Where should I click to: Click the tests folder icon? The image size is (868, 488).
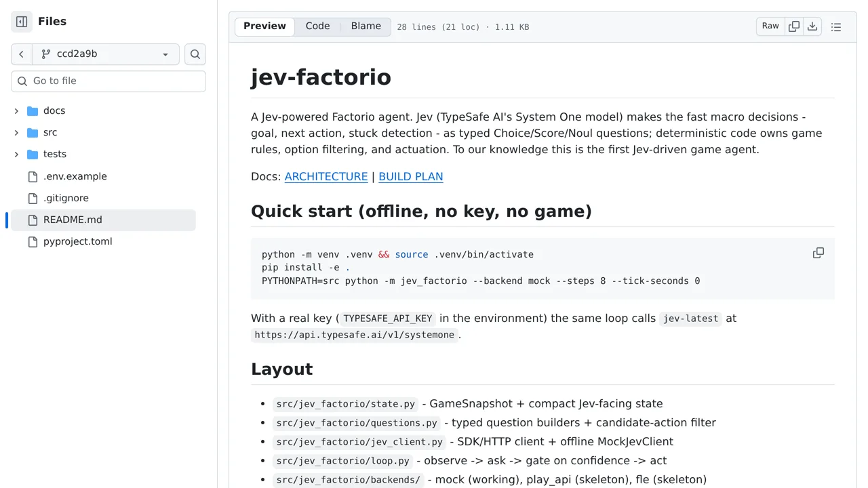33,155
